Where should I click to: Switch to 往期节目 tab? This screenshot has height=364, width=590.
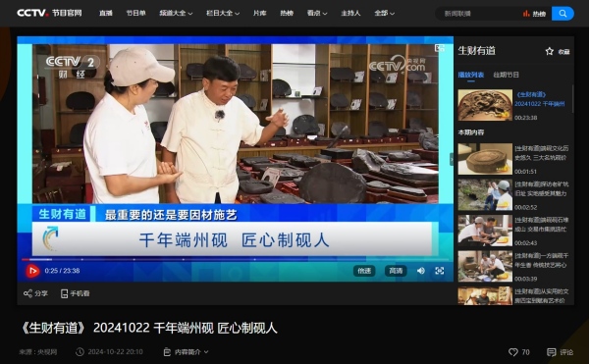pyautogui.click(x=506, y=75)
